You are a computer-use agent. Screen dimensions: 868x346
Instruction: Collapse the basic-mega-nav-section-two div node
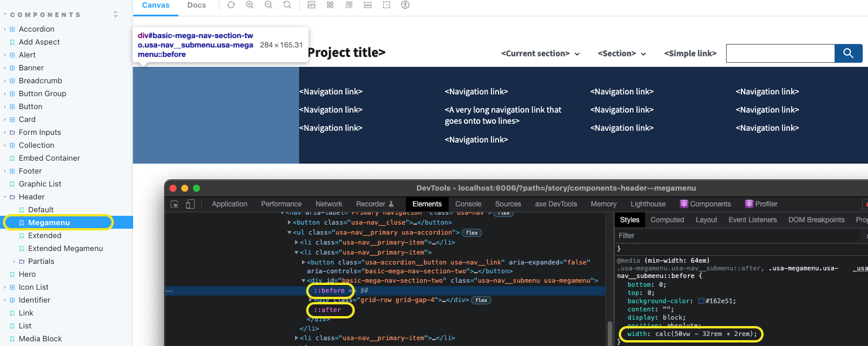click(x=304, y=281)
